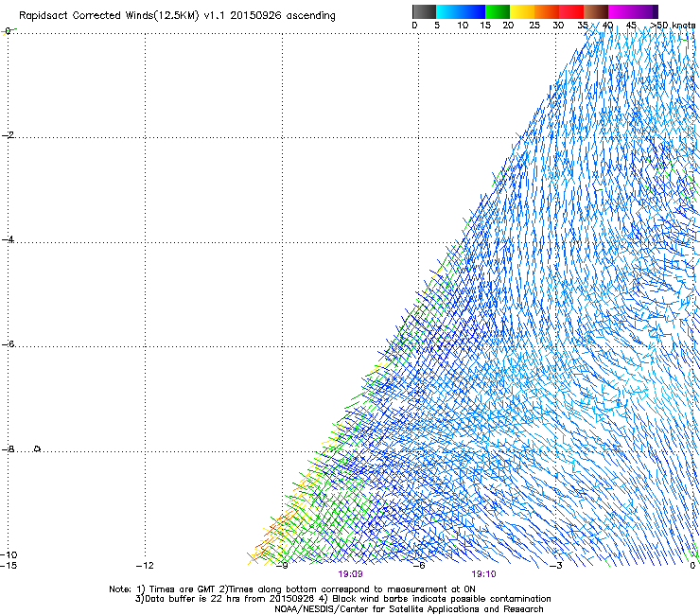Select the cyan-blue 5-15 knots color band
The height and width of the screenshot is (615, 700).
click(461, 11)
